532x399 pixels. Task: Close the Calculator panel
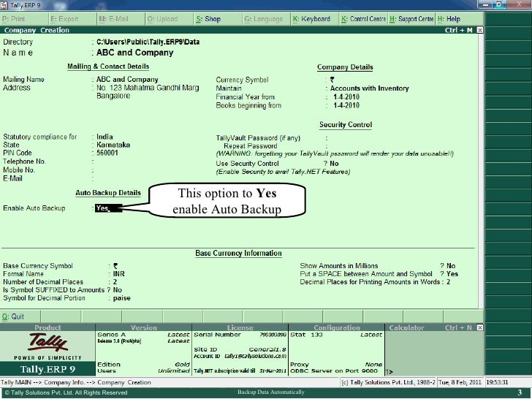479,327
